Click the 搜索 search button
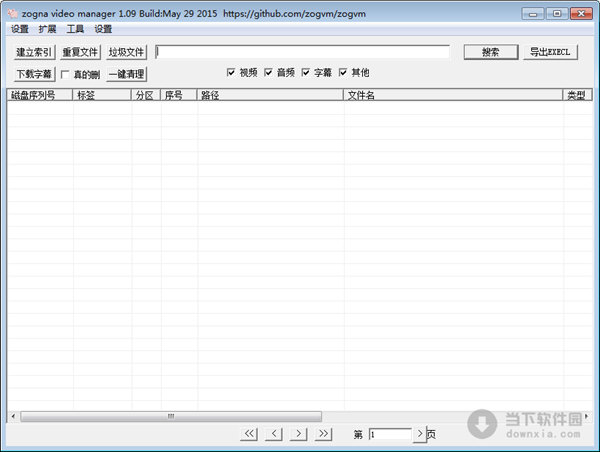 point(491,52)
